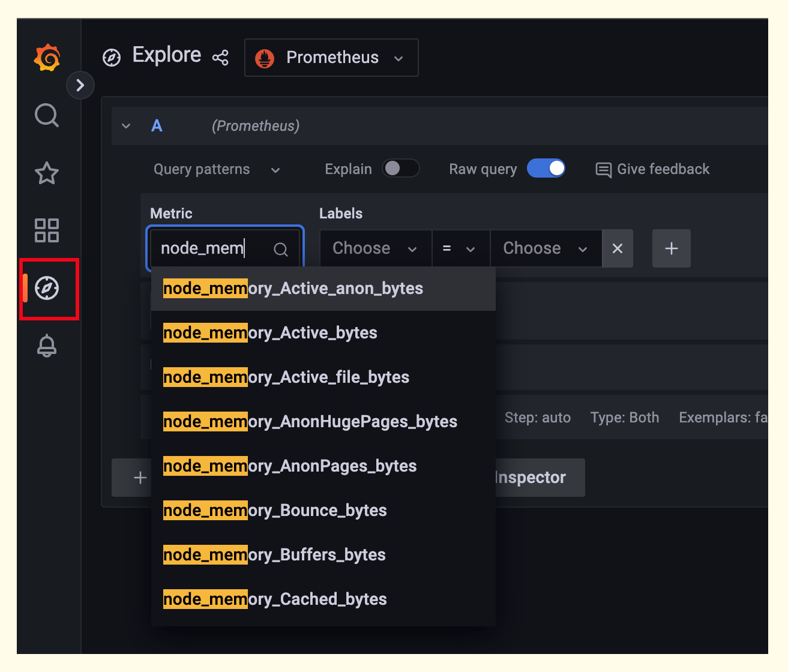This screenshot has width=788, height=672.
Task: Expand the sidebar with the arrow button
Action: point(80,85)
